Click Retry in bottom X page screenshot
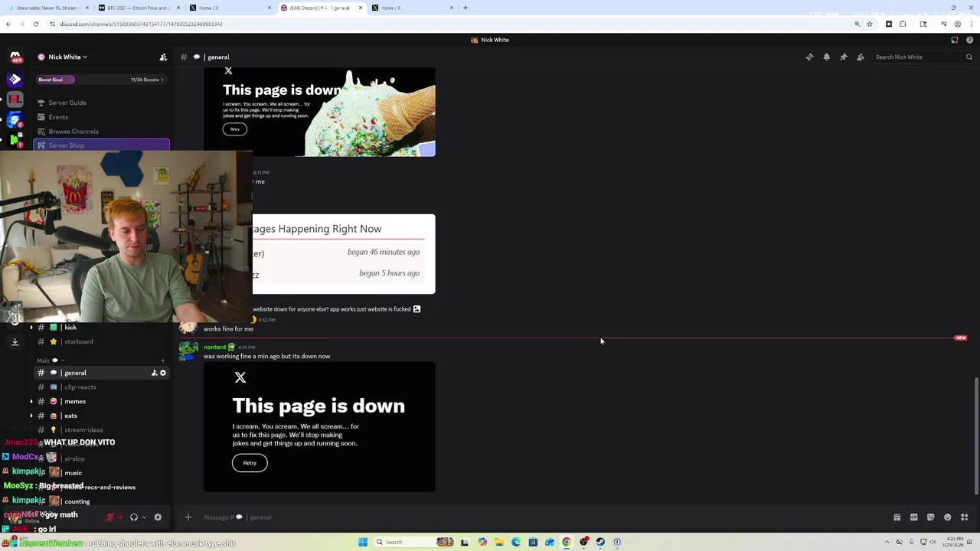 pyautogui.click(x=250, y=463)
